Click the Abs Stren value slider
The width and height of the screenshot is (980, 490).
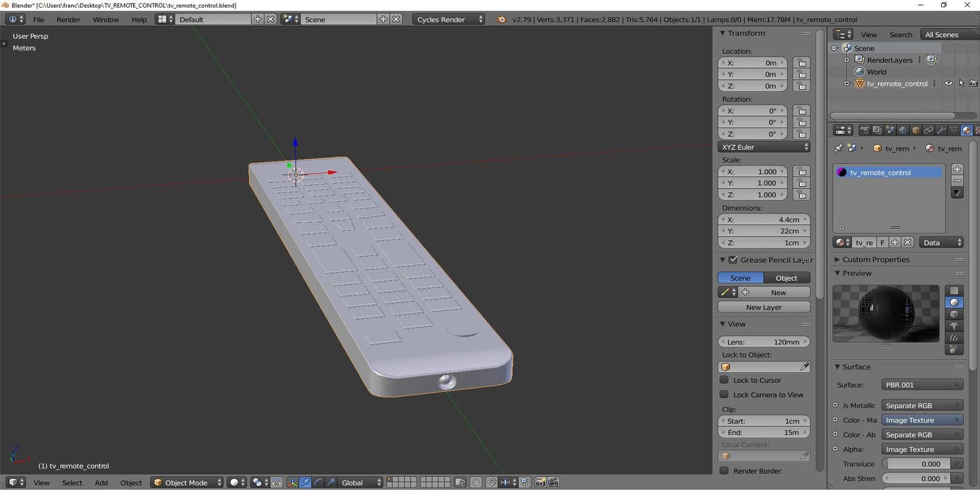[916, 478]
